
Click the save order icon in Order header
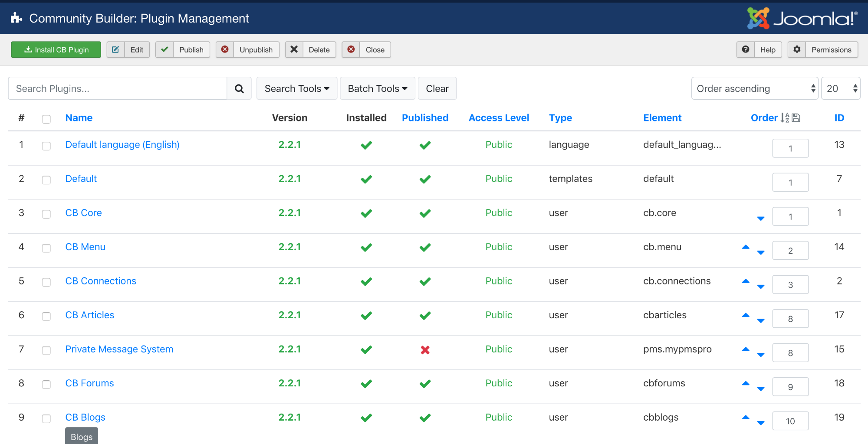coord(796,118)
